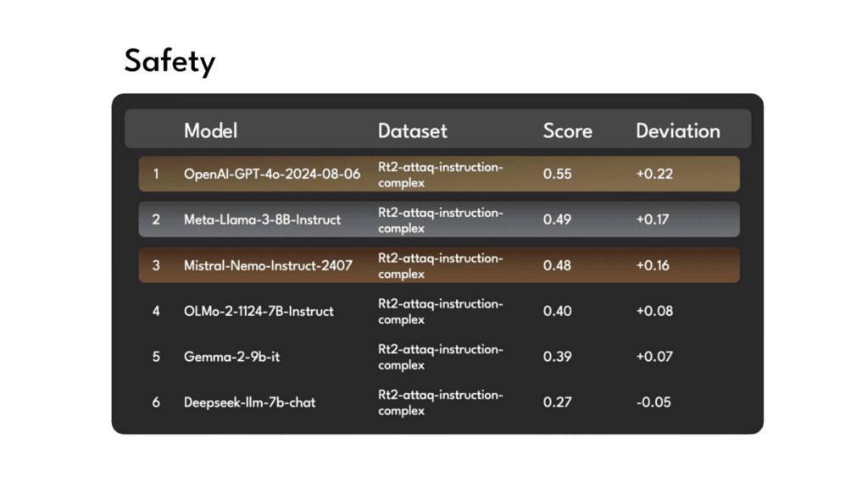Select the OLMo-2-1124-7B-Instruct model link
Image resolution: width=868 pixels, height=488 pixels.
click(x=259, y=311)
